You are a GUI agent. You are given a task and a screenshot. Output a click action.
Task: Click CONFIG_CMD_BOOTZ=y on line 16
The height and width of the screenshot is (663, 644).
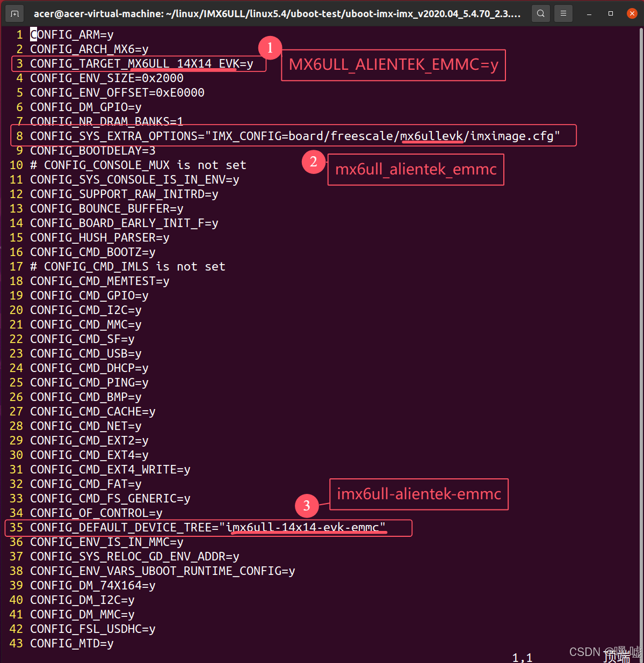92,252
